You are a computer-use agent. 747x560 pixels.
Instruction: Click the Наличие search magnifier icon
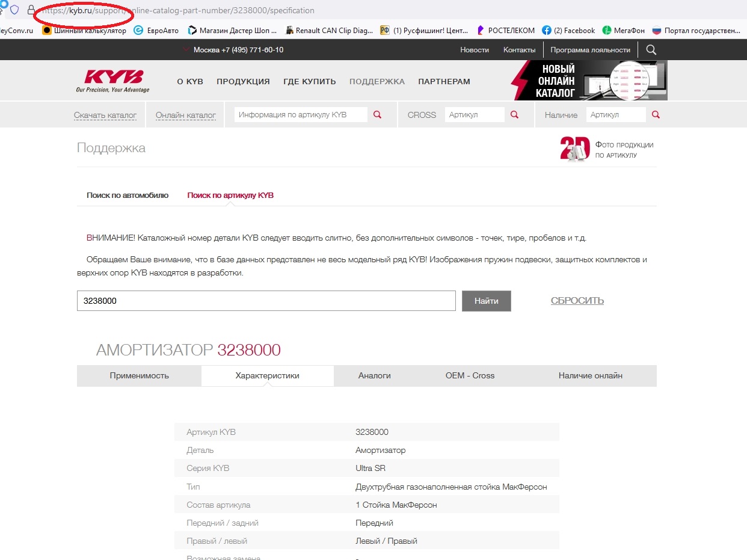pos(656,115)
